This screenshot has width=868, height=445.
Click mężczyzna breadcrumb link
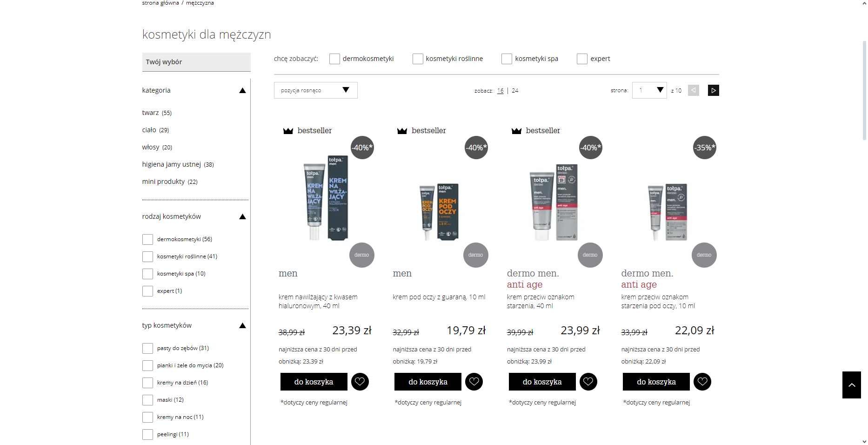tap(200, 3)
